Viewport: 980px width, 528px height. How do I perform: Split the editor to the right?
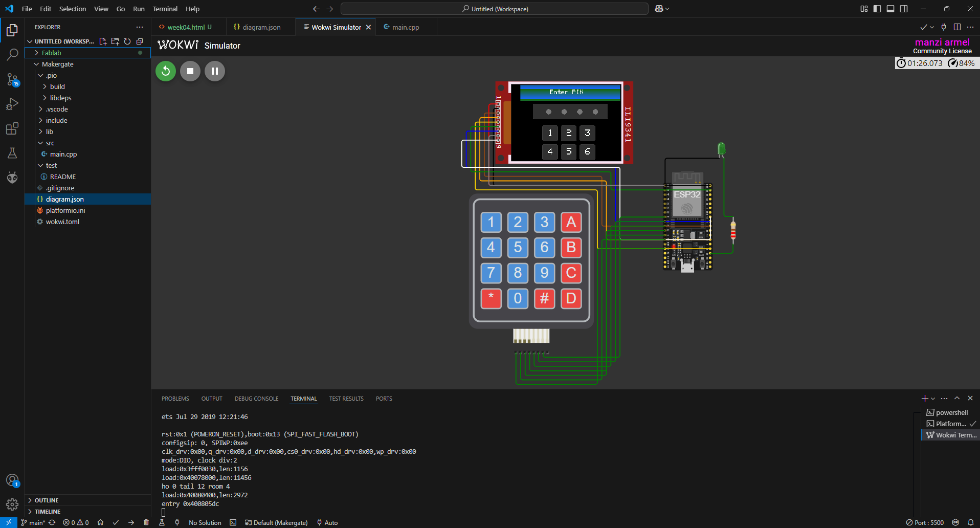click(957, 27)
